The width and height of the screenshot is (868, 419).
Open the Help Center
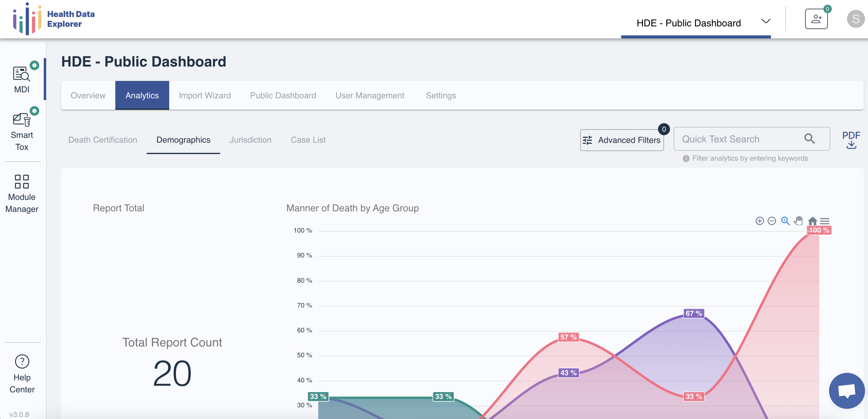(22, 374)
